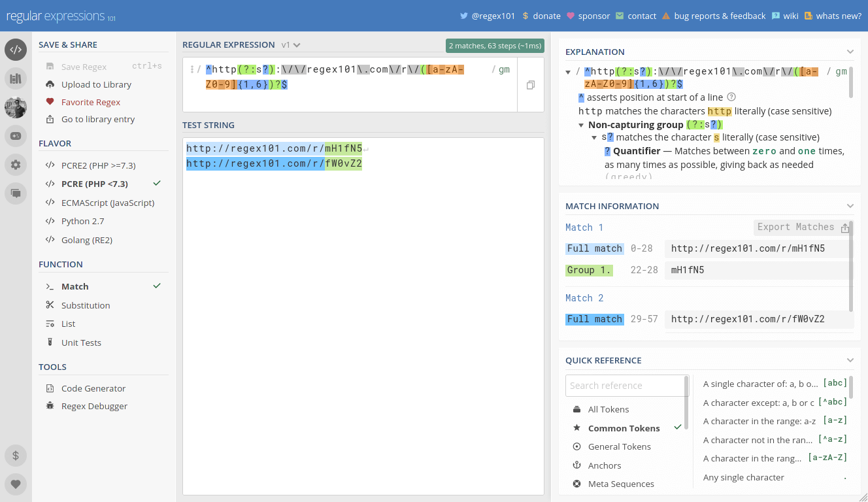Click the regular expressions 101 logo
This screenshot has height=502, width=868.
tap(61, 16)
